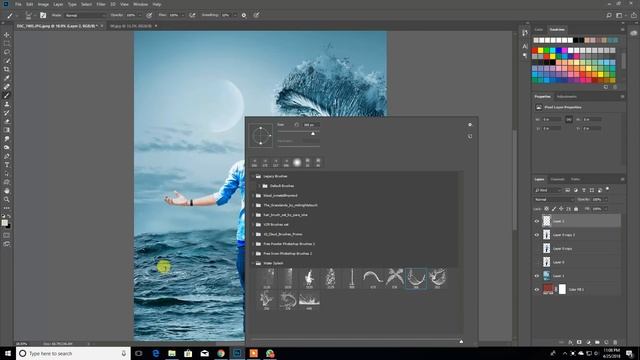
Task: Select the Gradient tool
Action: (7, 130)
